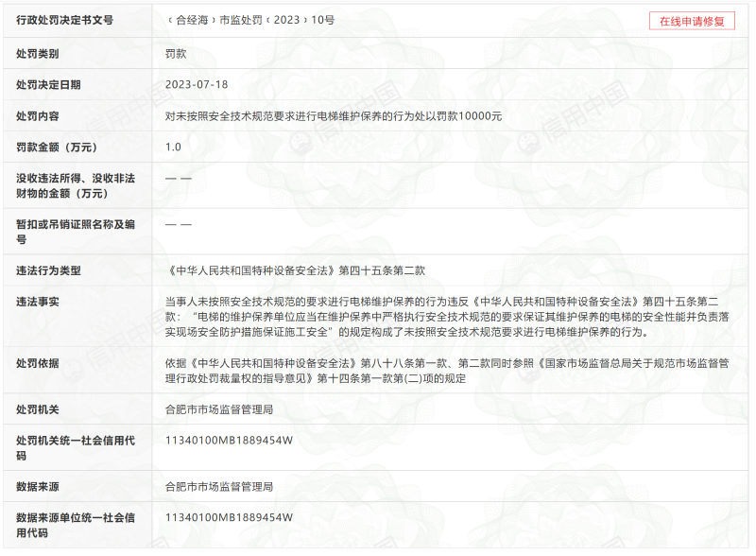The width and height of the screenshot is (756, 556).
Task: Click the fine amount value 1.0
Action: 173,148
